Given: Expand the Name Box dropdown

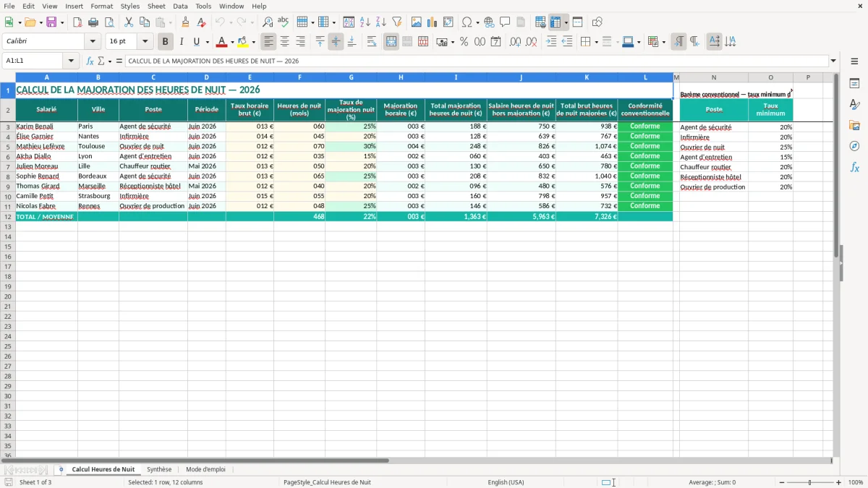Looking at the screenshot, I should coord(72,61).
